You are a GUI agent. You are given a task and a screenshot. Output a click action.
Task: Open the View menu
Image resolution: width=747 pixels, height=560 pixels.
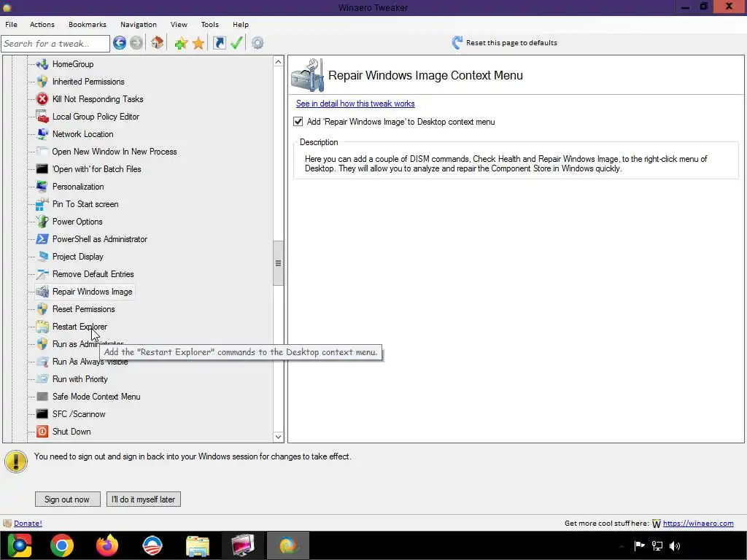179,24
